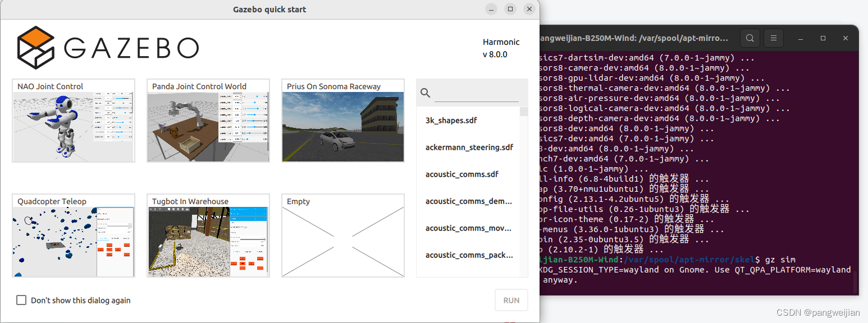
Task: Minimize the Gazebo quick start window
Action: [491, 9]
